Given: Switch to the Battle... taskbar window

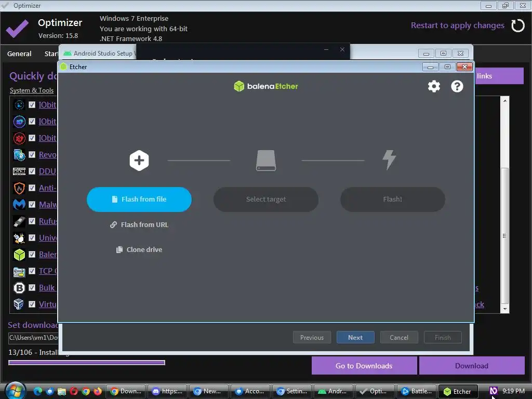Looking at the screenshot, I should pyautogui.click(x=417, y=391).
